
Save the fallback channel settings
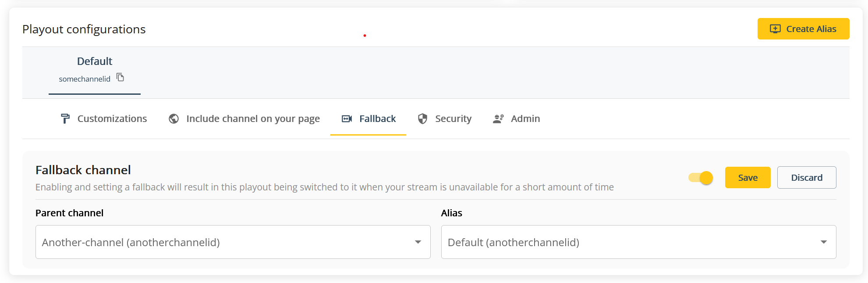pos(748,178)
